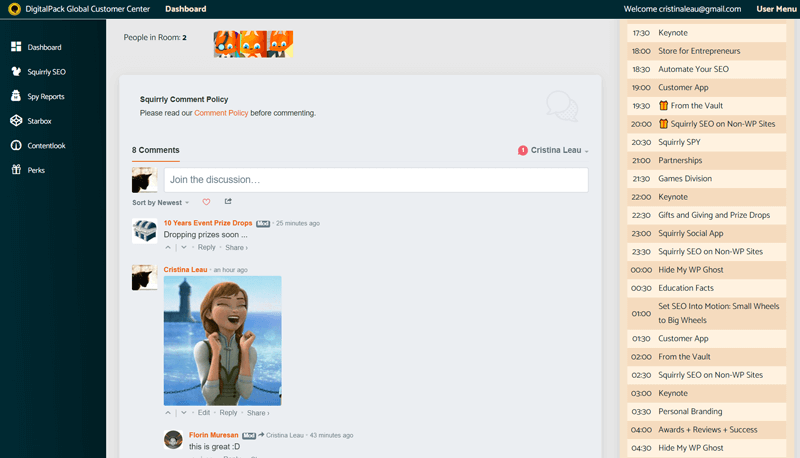The image size is (800, 458).
Task: Click the 25 minutes ago timestamp
Action: (298, 223)
